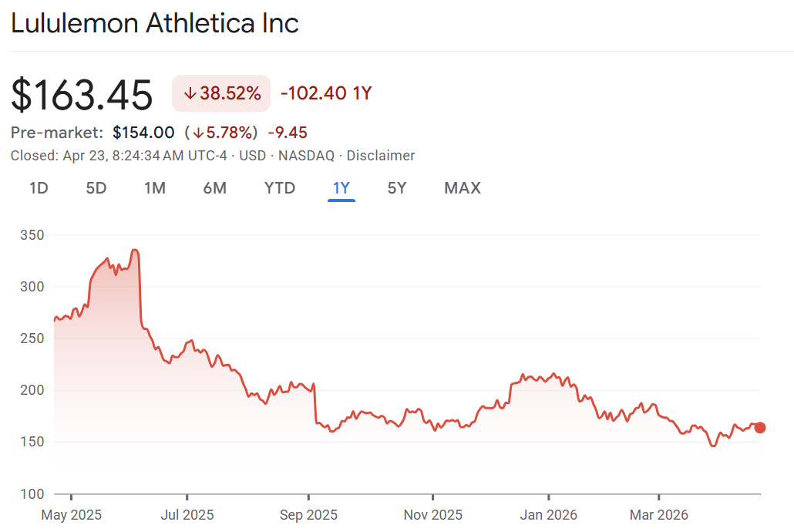Select the 1D time range tab

coord(39,187)
